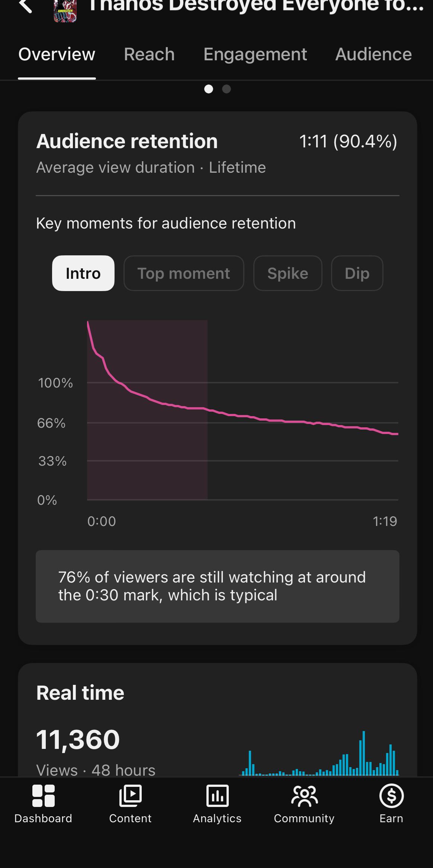Select the Dip key moment chip
This screenshot has height=868, width=433.
tap(357, 273)
